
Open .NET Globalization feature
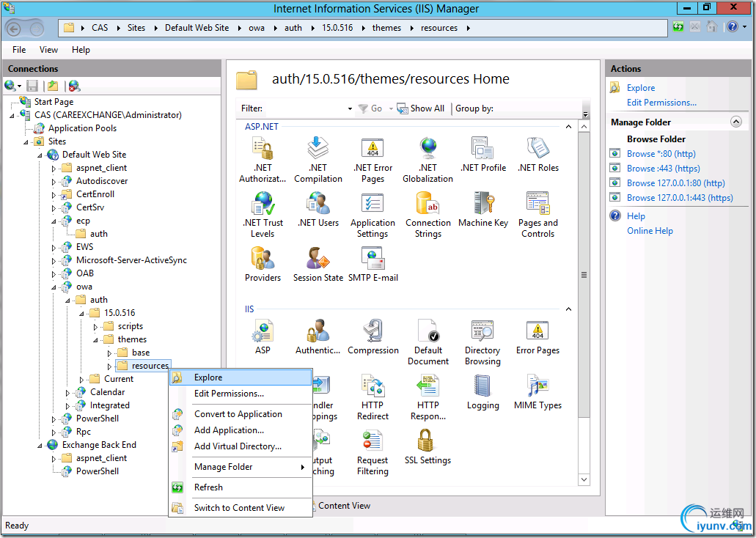(x=427, y=160)
